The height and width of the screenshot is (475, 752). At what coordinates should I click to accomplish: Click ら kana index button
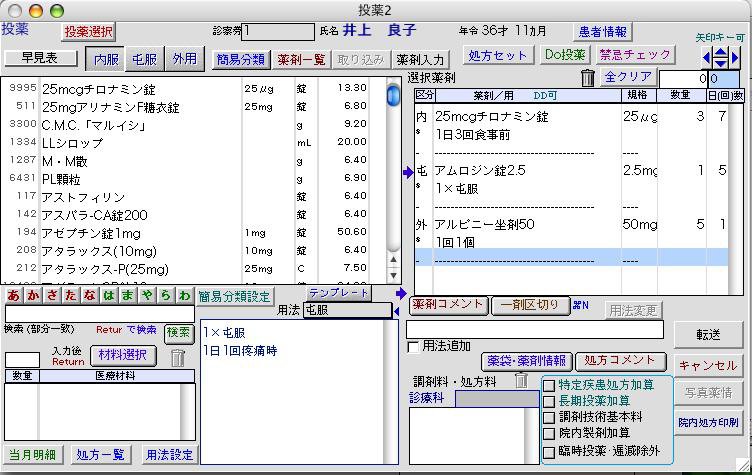(x=166, y=296)
